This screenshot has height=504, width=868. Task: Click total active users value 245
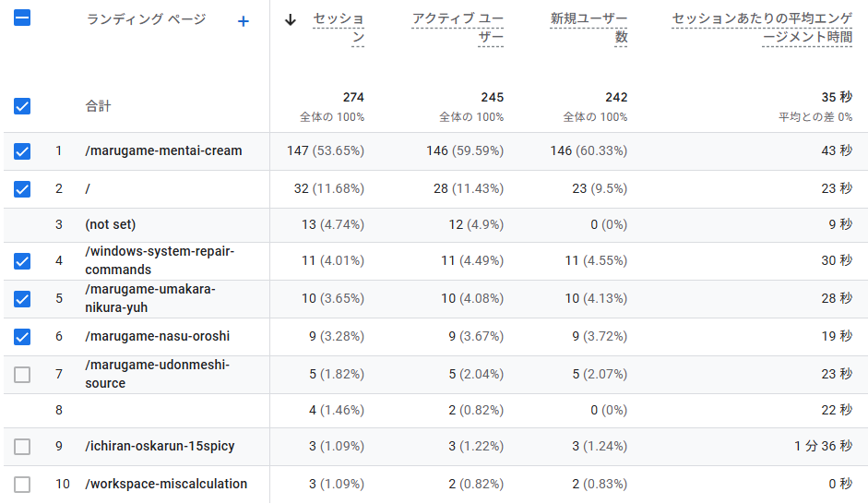tap(493, 98)
